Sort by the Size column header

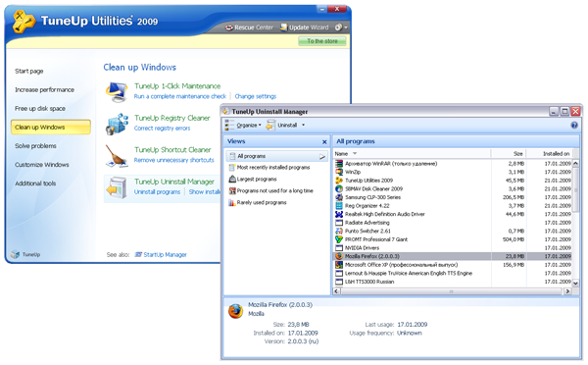point(509,154)
